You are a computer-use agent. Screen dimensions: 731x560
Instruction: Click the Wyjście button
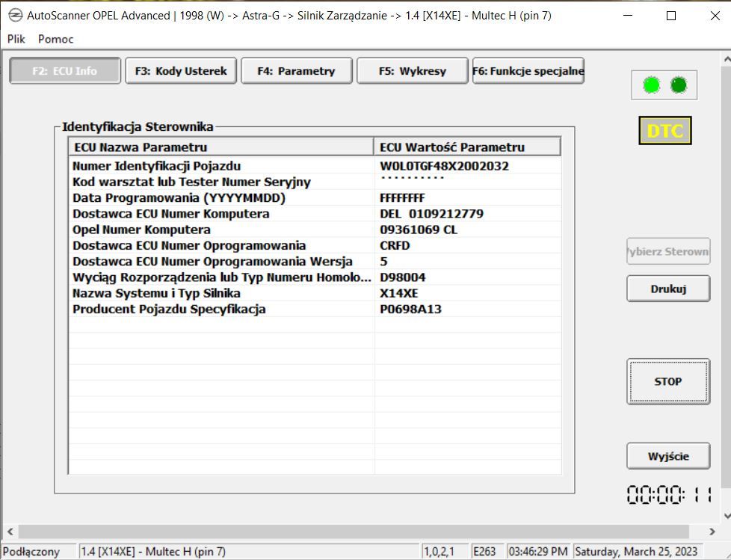(668, 456)
